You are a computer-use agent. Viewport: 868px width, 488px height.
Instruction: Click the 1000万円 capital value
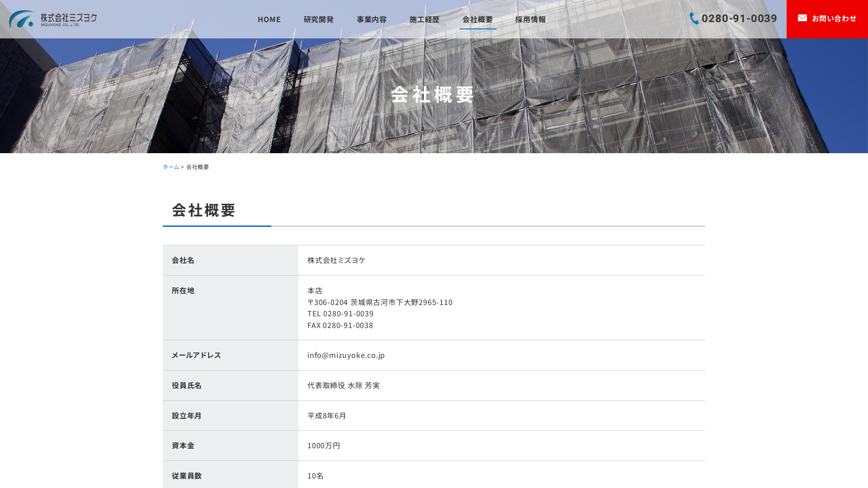tap(324, 446)
